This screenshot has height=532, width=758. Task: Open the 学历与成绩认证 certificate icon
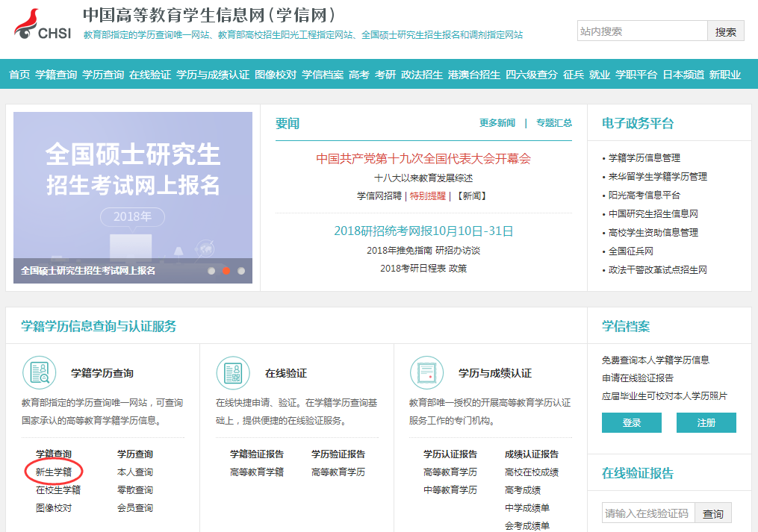pos(427,373)
